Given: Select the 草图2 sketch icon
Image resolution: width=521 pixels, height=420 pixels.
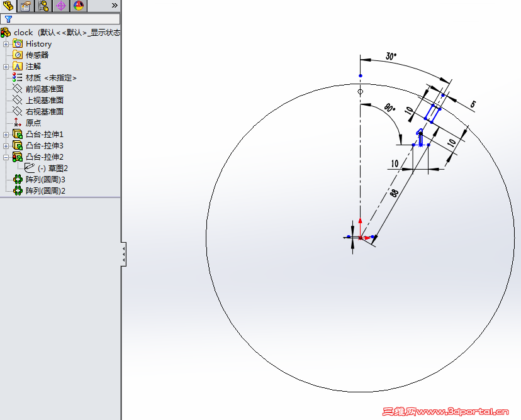Looking at the screenshot, I should (x=30, y=168).
